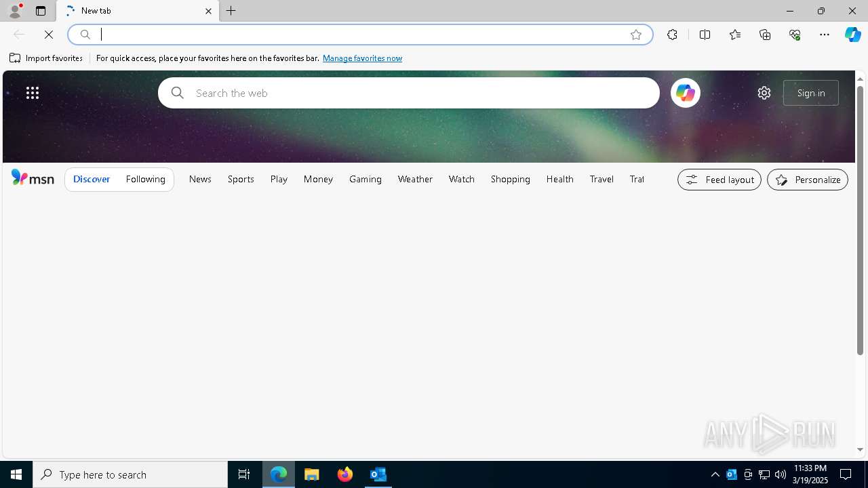This screenshot has width=868, height=488.
Task: Open page settings gear icon
Action: click(x=764, y=93)
